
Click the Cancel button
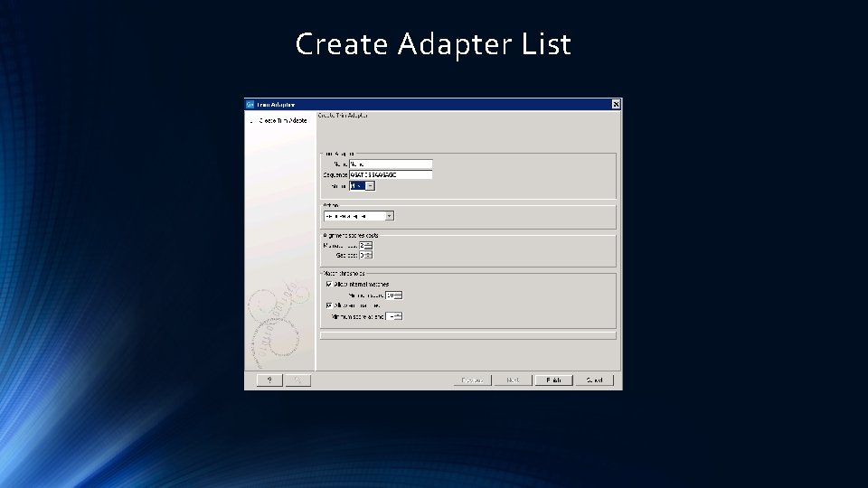595,380
